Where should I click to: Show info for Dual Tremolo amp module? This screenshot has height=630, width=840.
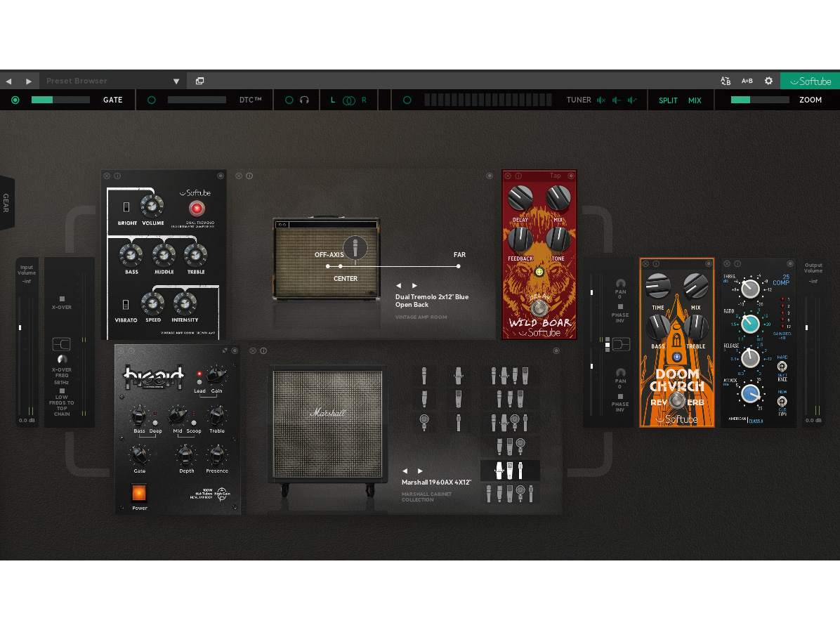coord(117,176)
